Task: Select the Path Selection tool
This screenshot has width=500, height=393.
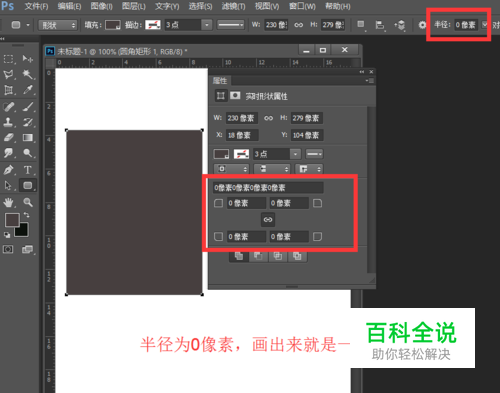Action: pos(8,185)
